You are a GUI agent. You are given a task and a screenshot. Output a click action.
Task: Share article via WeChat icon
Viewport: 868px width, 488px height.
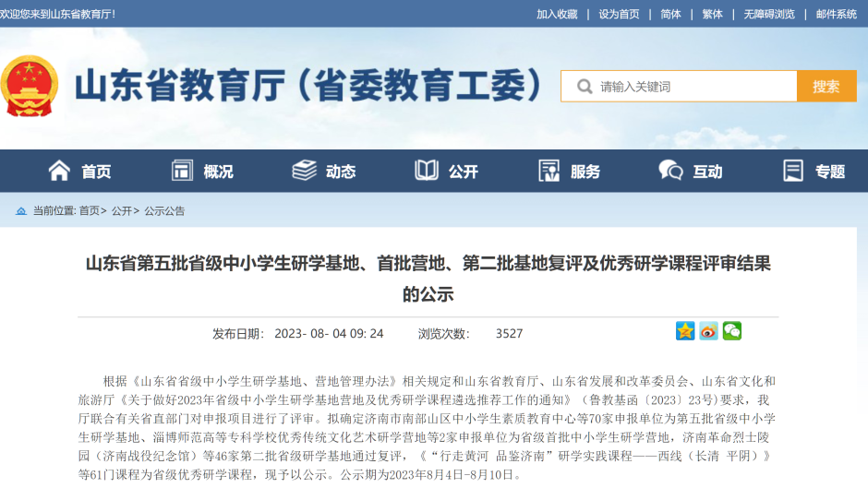[732, 331]
